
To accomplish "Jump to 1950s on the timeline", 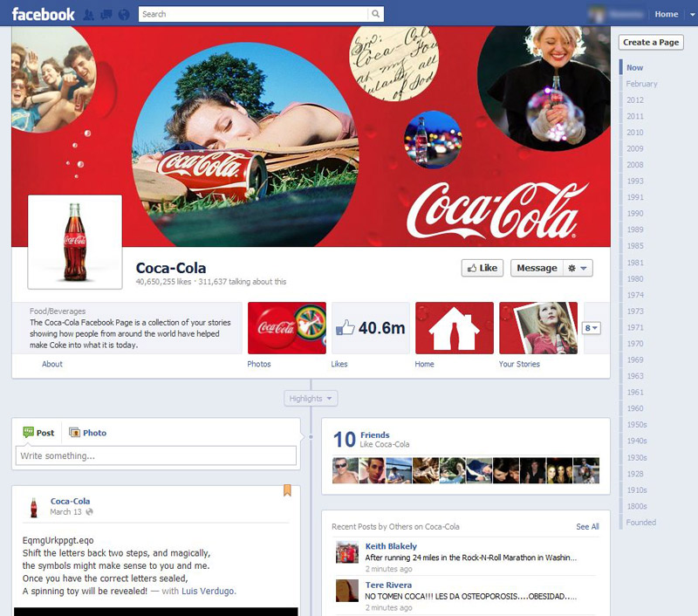I will (637, 425).
